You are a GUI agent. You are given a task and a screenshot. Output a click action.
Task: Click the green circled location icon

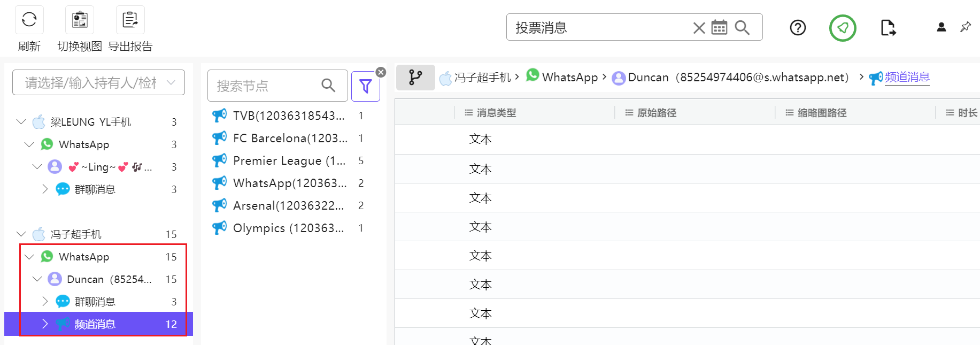point(843,28)
